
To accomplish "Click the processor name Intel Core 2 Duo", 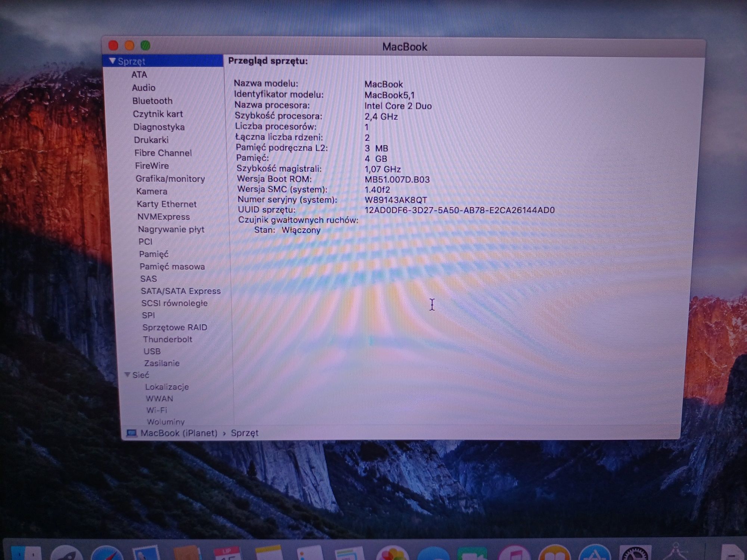I will 398,106.
